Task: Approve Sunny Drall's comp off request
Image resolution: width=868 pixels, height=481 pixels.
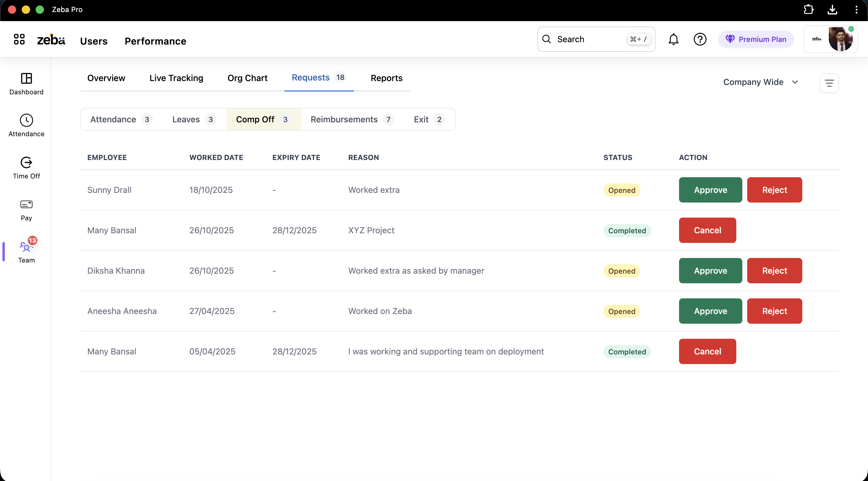Action: (x=710, y=190)
